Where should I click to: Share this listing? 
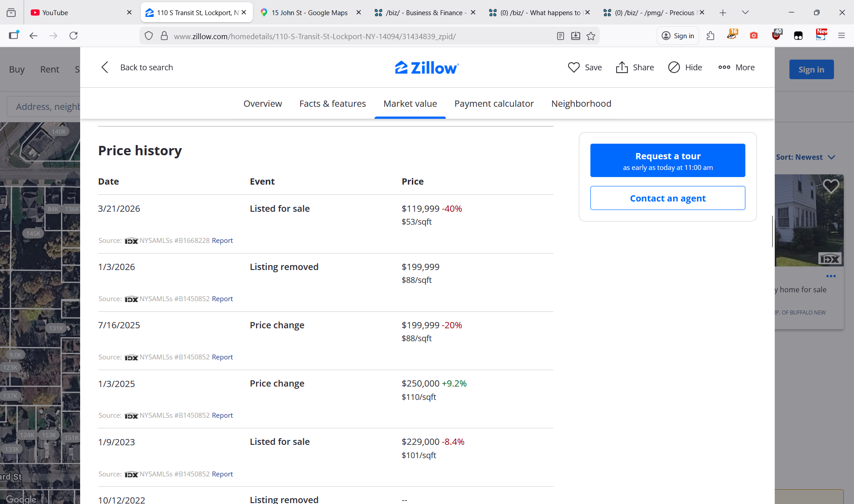pyautogui.click(x=634, y=68)
